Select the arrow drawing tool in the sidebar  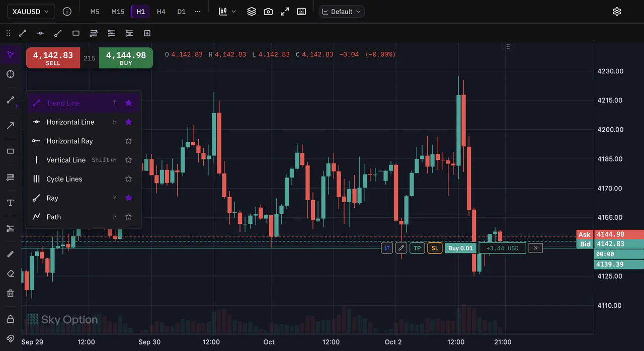pos(11,125)
